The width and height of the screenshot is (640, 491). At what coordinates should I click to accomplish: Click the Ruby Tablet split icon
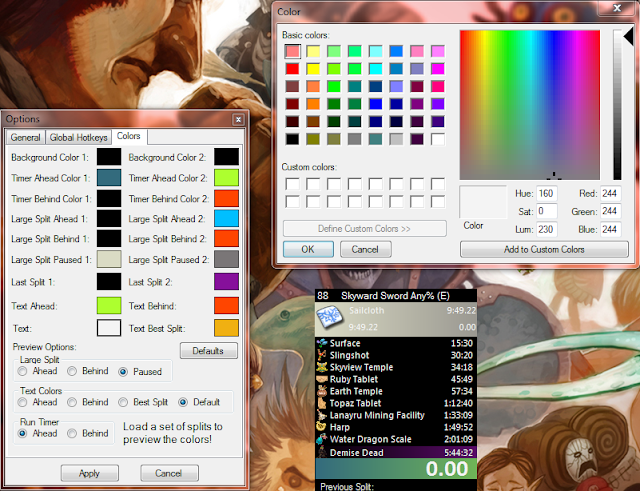(x=322, y=379)
